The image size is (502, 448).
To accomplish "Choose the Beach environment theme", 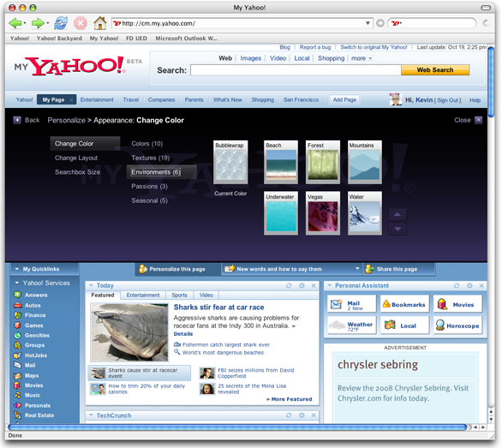I will [x=281, y=163].
